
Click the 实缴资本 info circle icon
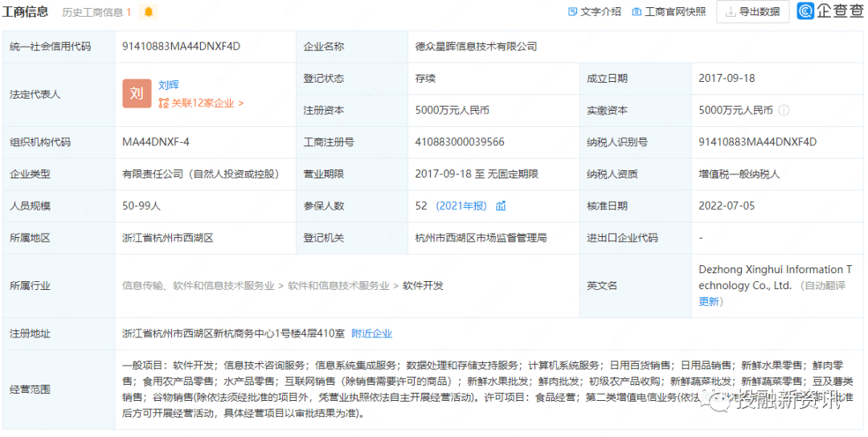(x=784, y=110)
